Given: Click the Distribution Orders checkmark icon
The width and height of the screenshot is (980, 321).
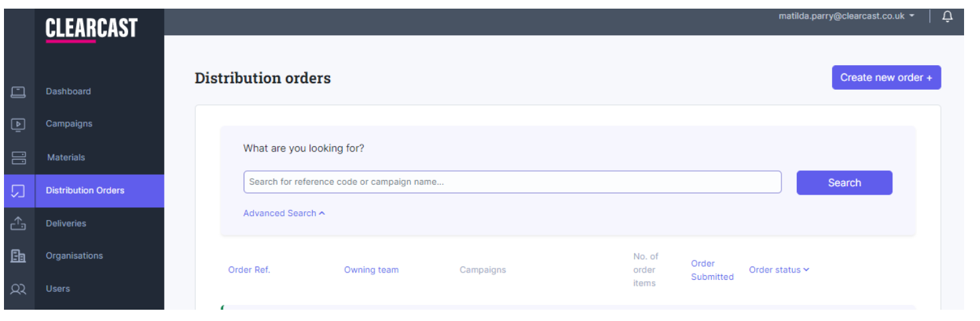Looking at the screenshot, I should tap(18, 191).
